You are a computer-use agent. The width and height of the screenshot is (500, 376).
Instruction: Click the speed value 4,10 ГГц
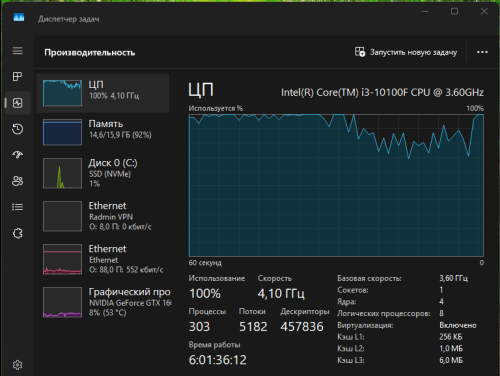click(281, 294)
